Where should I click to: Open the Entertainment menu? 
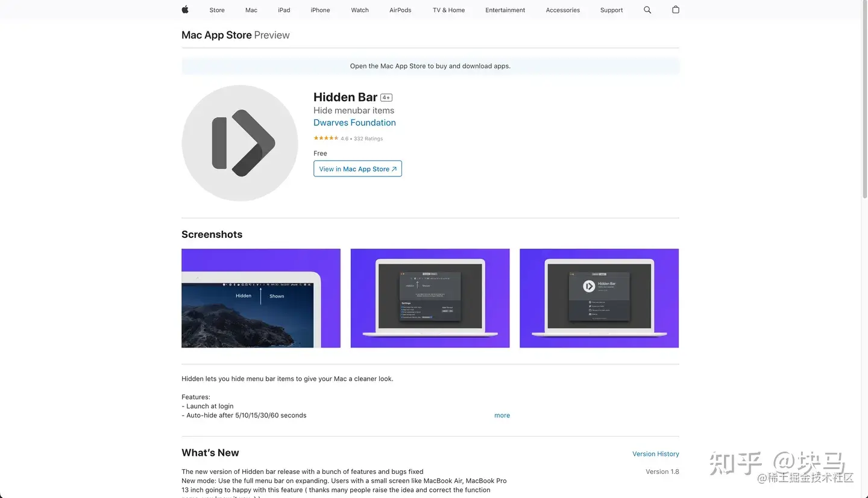click(x=505, y=10)
